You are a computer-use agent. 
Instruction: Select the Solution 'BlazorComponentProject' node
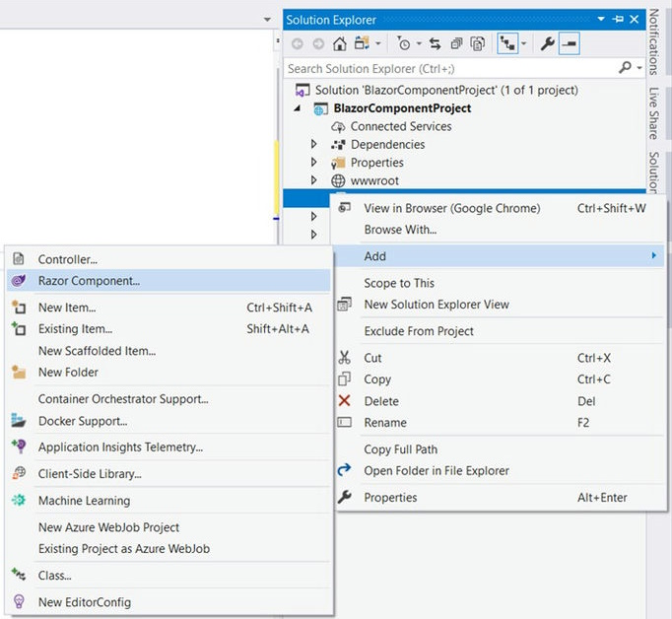[x=437, y=91]
